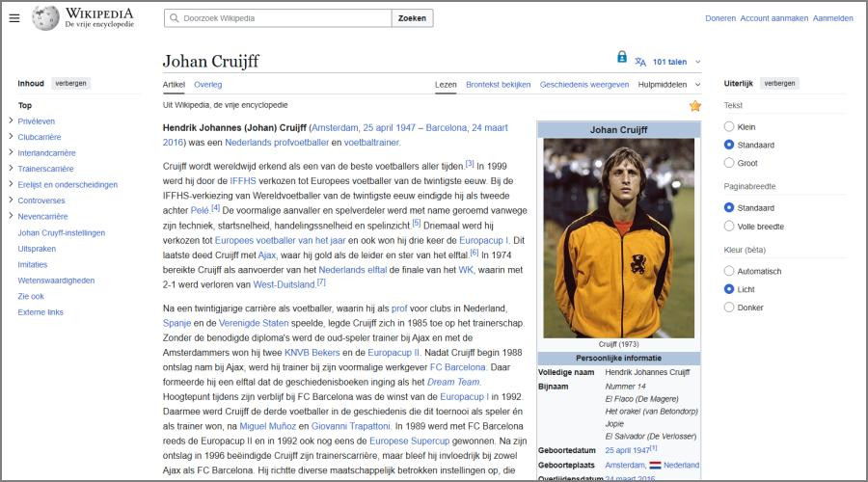Open the Account aanmaken link
The height and width of the screenshot is (482, 868).
click(x=773, y=18)
